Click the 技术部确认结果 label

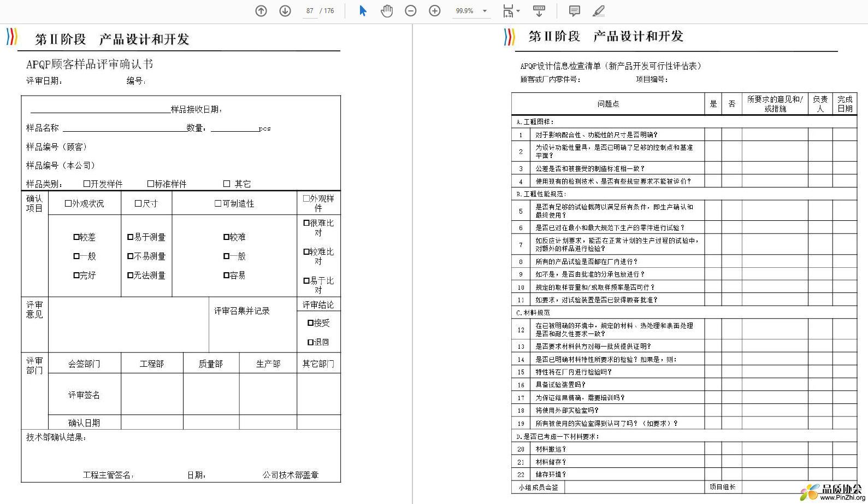click(56, 437)
